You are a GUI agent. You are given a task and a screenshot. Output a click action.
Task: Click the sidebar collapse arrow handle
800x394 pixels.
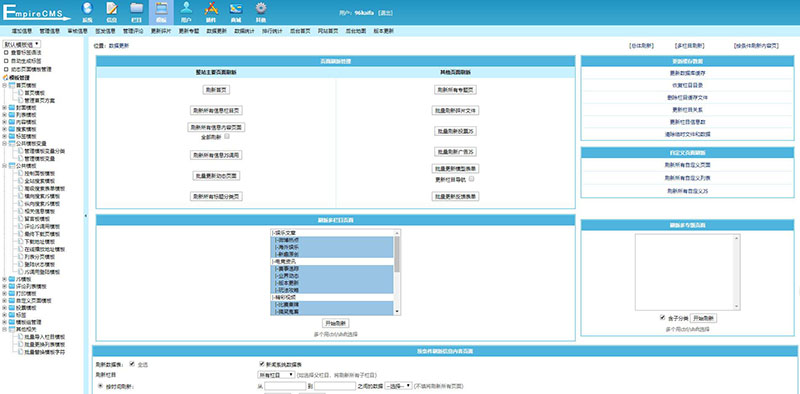[x=85, y=216]
